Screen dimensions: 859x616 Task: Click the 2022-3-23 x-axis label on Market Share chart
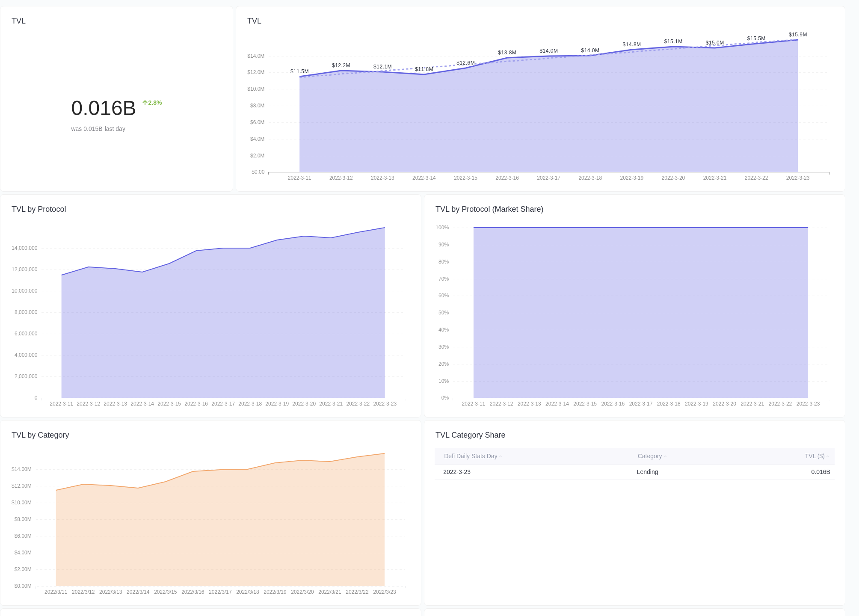coord(808,403)
